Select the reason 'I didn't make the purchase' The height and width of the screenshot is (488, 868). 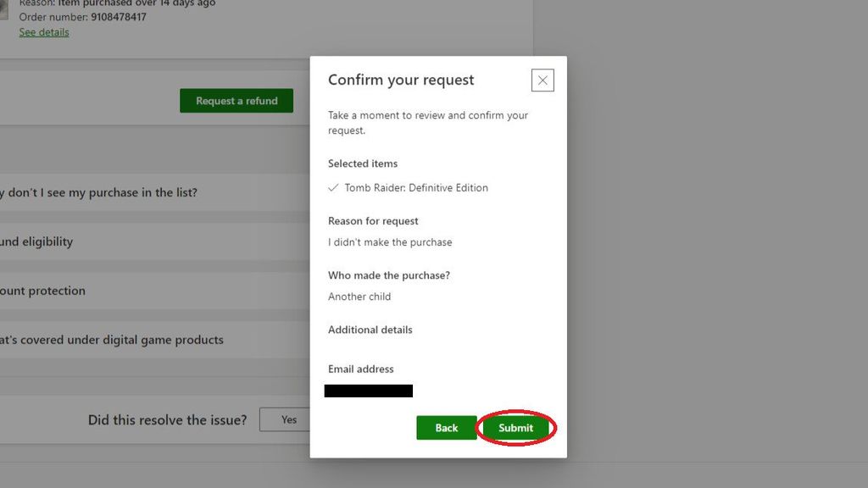390,241
